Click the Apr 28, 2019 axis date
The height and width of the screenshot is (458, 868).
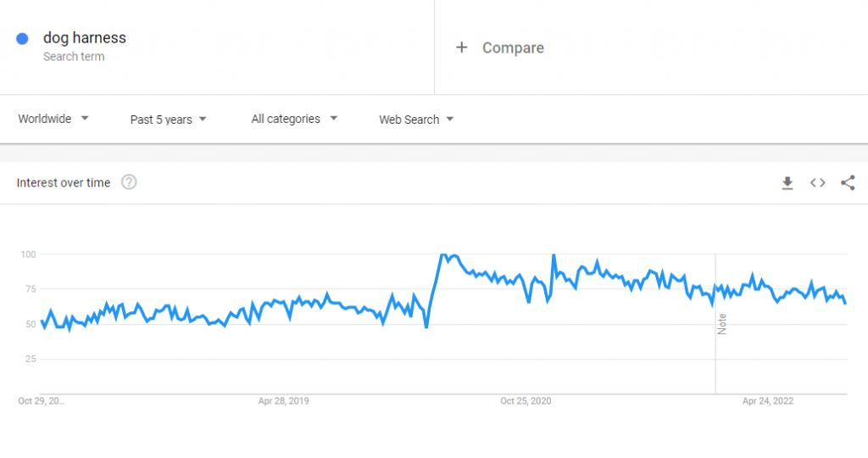click(284, 401)
